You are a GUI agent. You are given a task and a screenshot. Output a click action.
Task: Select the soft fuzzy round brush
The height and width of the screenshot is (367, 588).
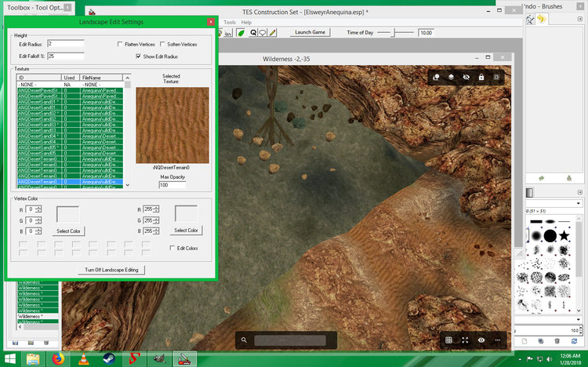tap(536, 236)
